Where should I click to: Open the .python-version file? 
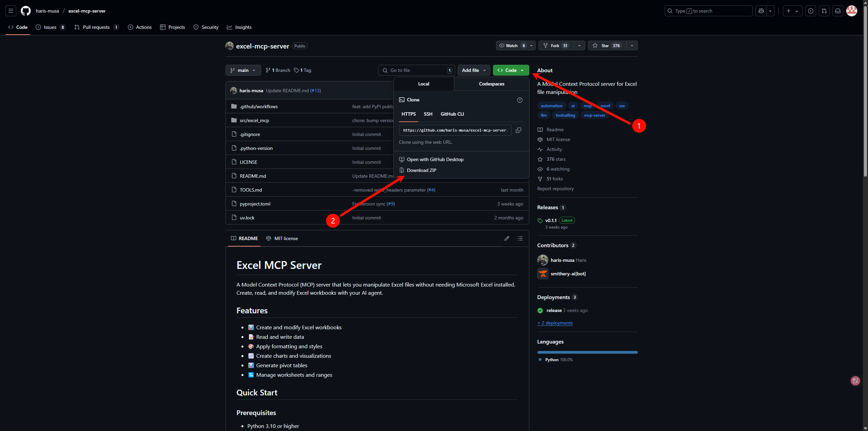pos(256,148)
